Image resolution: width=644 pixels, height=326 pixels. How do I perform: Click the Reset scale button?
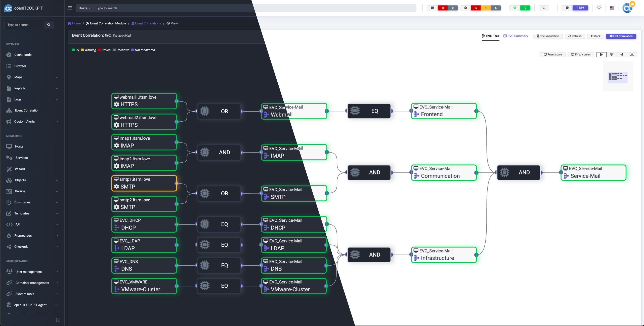point(553,54)
